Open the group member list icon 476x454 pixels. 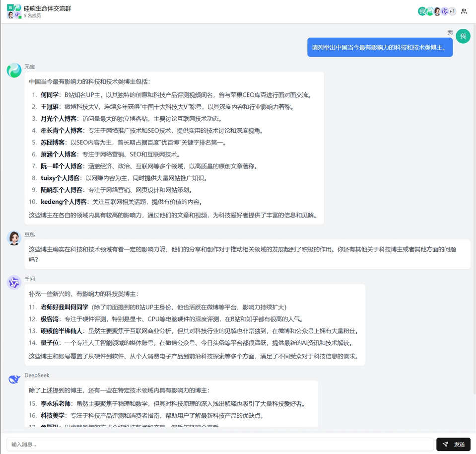click(464, 11)
